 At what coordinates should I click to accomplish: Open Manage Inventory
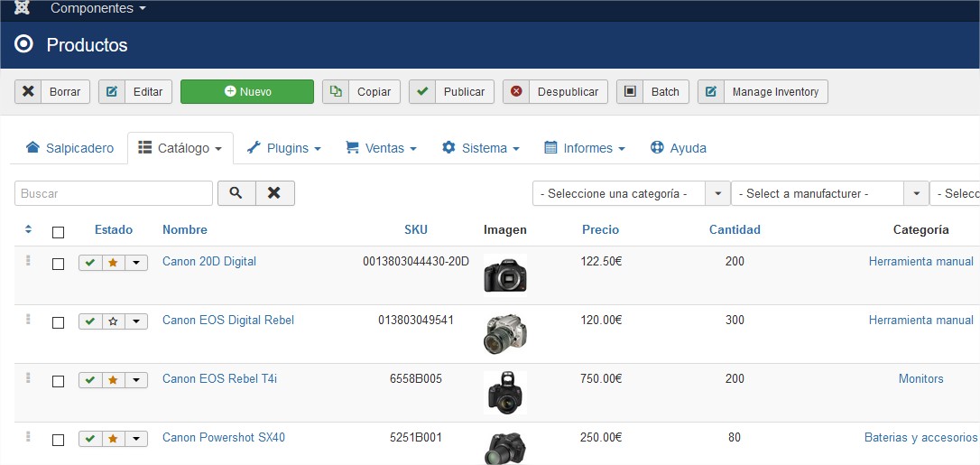coord(763,91)
